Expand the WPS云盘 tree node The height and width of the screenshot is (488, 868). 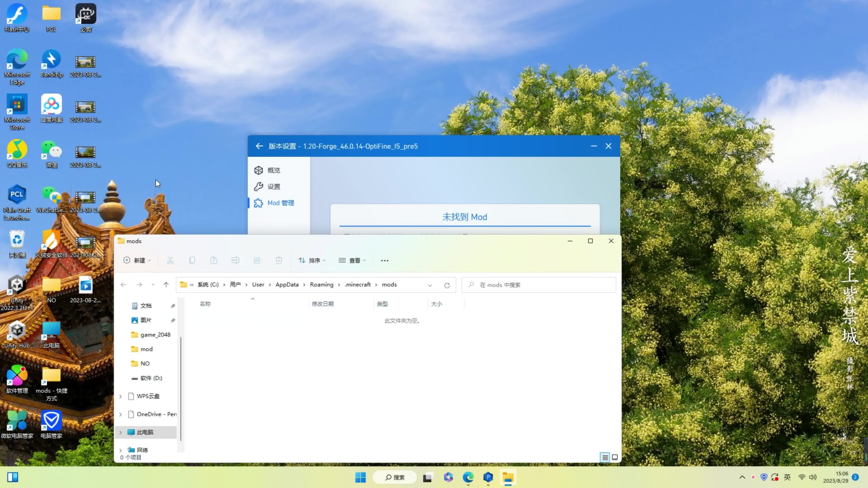click(121, 396)
